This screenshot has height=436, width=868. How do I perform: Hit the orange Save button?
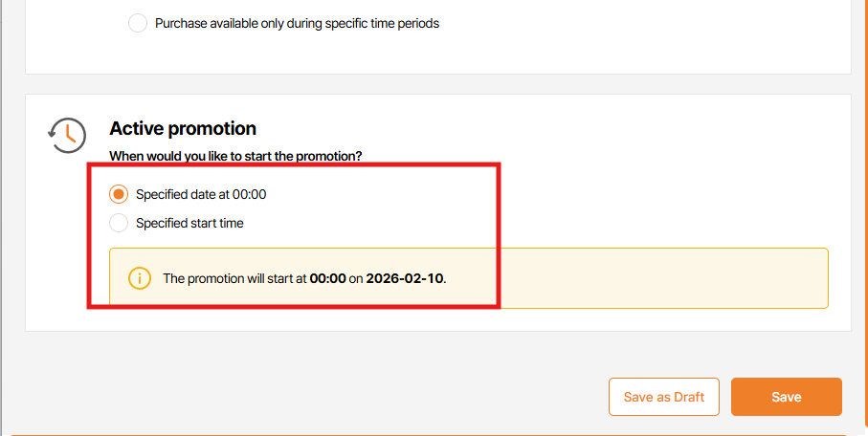(x=786, y=397)
